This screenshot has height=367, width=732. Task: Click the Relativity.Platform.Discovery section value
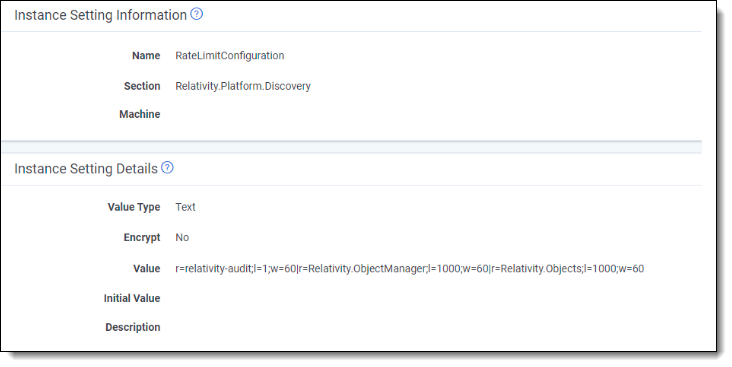243,86
